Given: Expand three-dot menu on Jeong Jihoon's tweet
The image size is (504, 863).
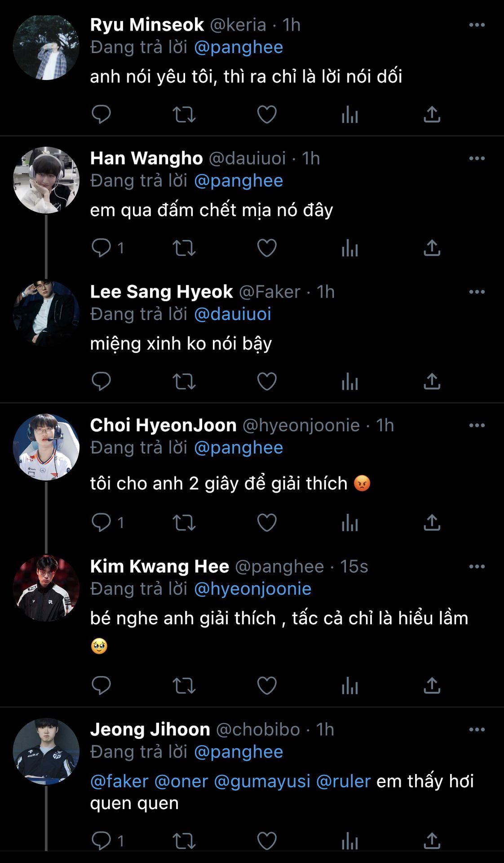Looking at the screenshot, I should pyautogui.click(x=477, y=730).
